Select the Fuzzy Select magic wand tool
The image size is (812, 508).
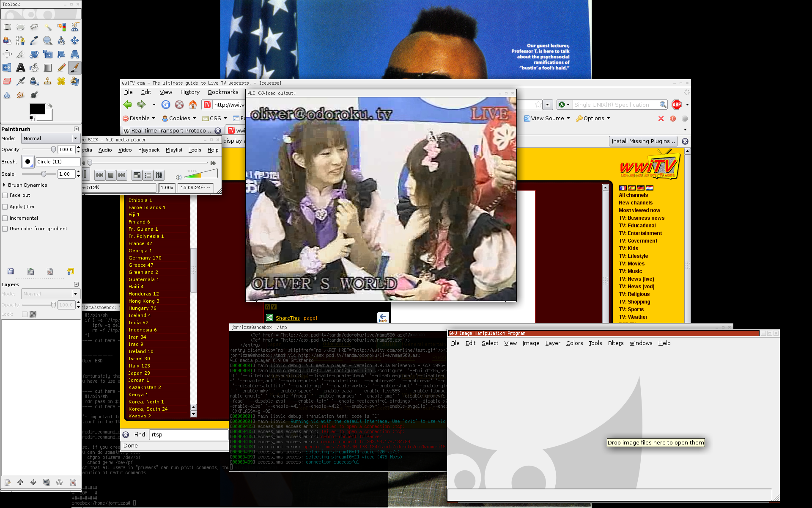click(48, 27)
